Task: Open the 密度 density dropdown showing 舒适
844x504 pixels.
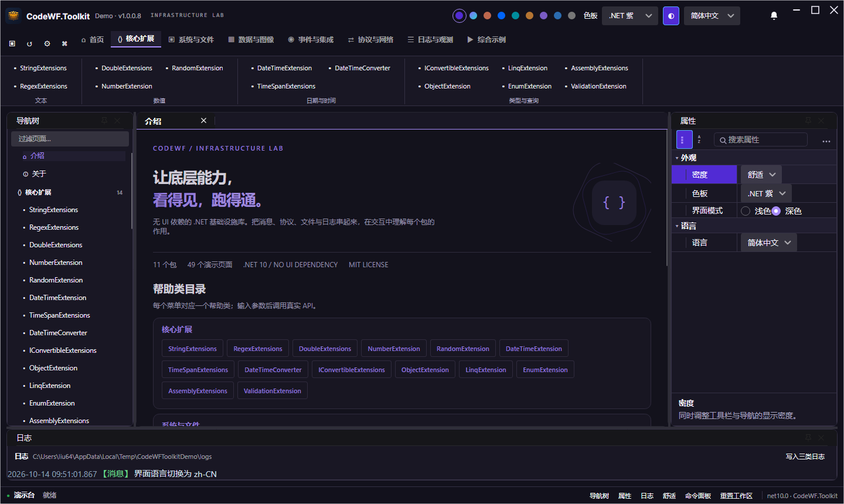Action: pyautogui.click(x=761, y=175)
